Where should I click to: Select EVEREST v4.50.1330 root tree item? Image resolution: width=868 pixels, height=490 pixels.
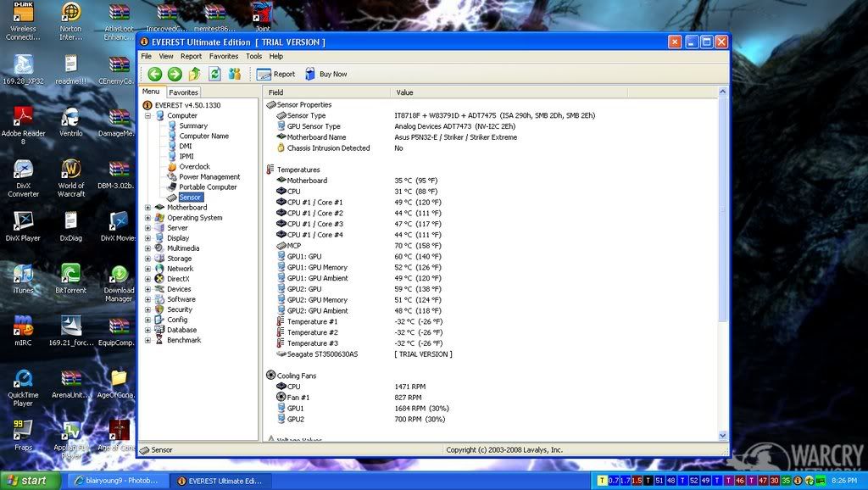pyautogui.click(x=187, y=105)
